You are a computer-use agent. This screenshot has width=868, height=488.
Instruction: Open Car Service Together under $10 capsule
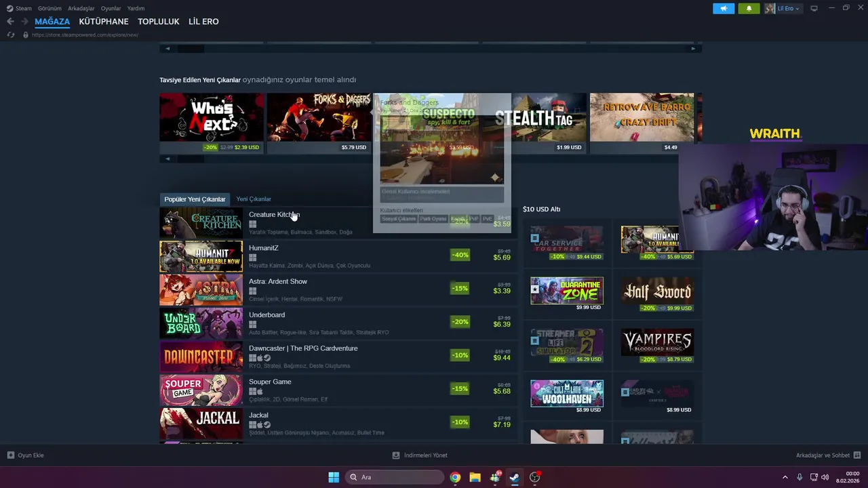(x=567, y=243)
